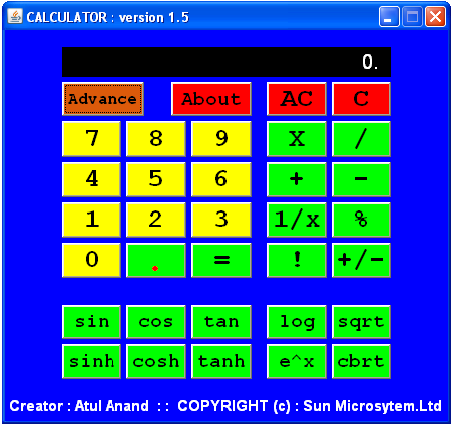
Task: Compute square root with sqrt
Action: tap(361, 322)
